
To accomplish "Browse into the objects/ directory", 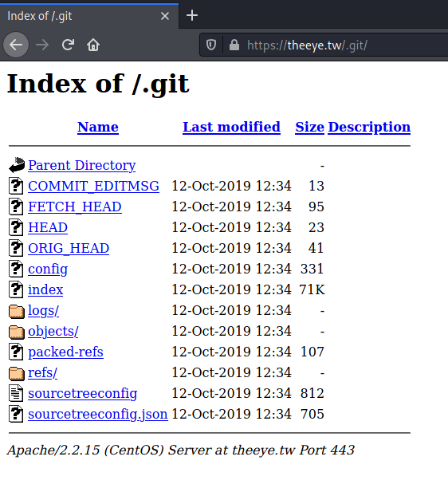I will point(53,332).
